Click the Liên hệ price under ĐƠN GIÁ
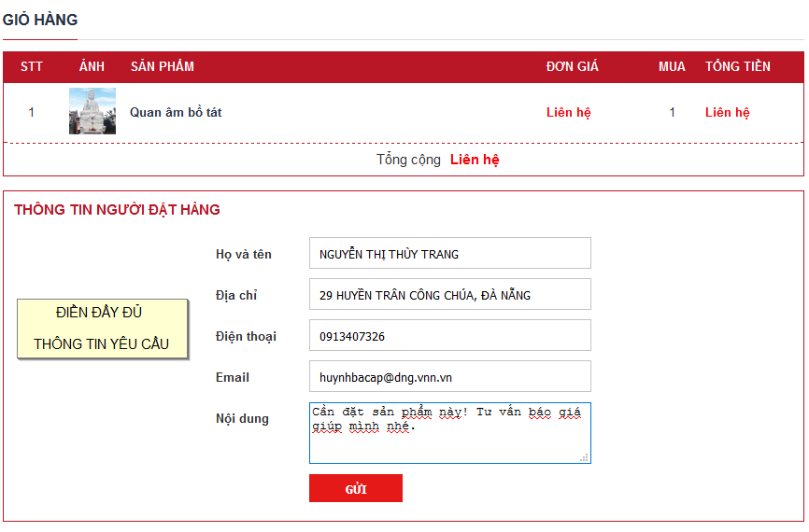The image size is (809, 532). pyautogui.click(x=568, y=113)
